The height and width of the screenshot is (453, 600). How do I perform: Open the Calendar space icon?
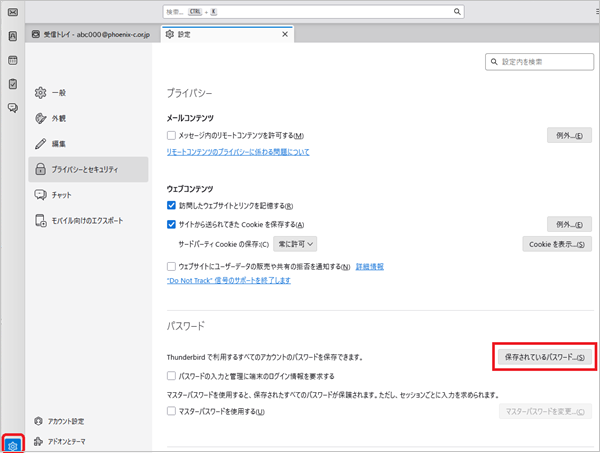[x=13, y=60]
